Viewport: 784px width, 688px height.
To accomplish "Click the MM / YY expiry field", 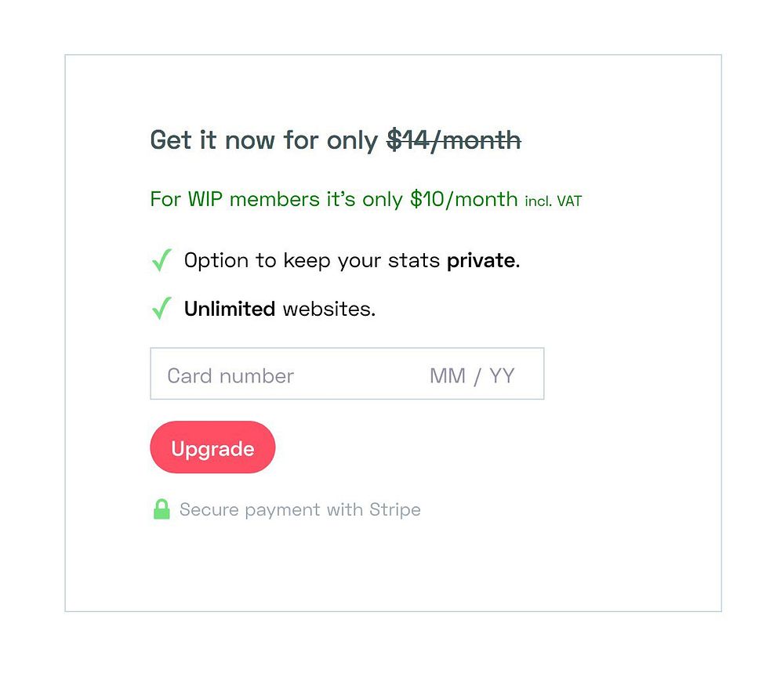I will pyautogui.click(x=472, y=376).
